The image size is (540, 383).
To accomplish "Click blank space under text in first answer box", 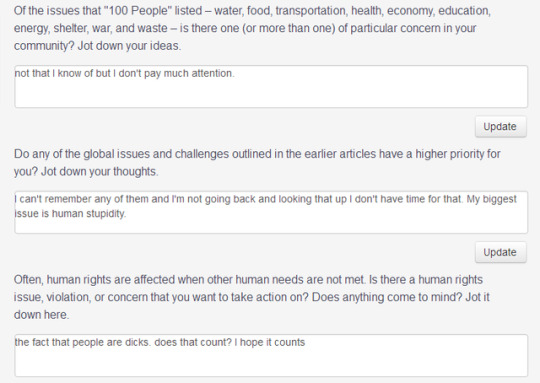I will tap(271, 95).
